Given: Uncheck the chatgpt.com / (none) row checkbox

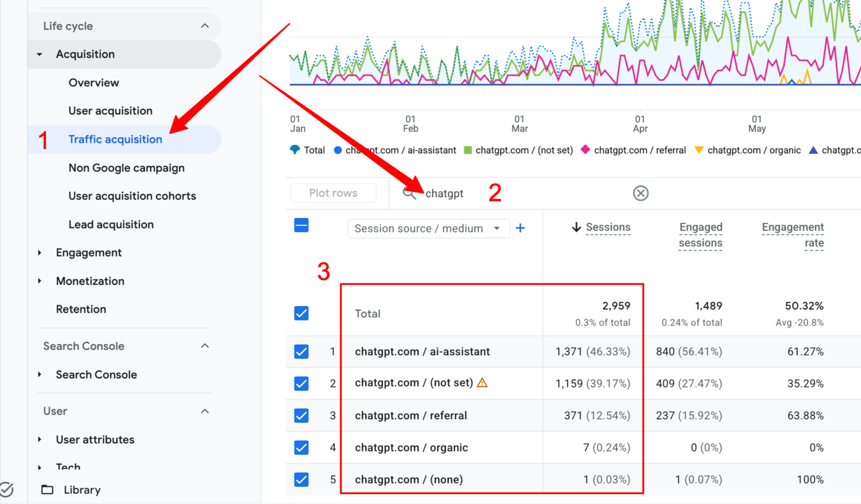Looking at the screenshot, I should [301, 479].
